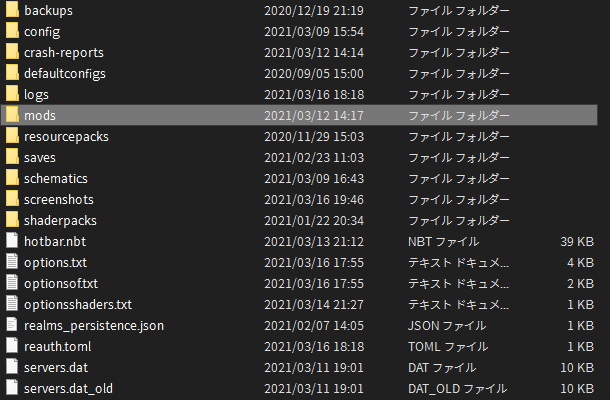Select the saves folder name

tap(41, 157)
